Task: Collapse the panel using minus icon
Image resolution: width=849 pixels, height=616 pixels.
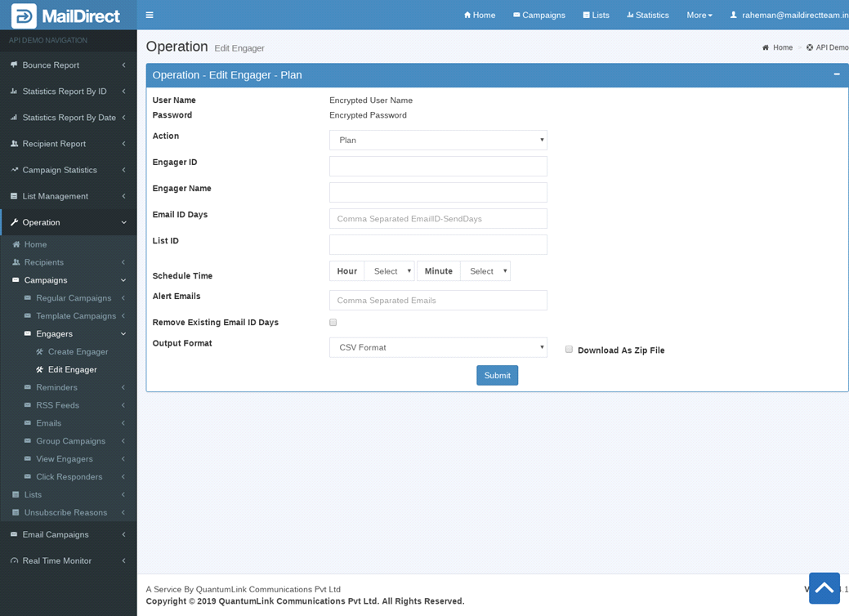Action: (x=836, y=74)
